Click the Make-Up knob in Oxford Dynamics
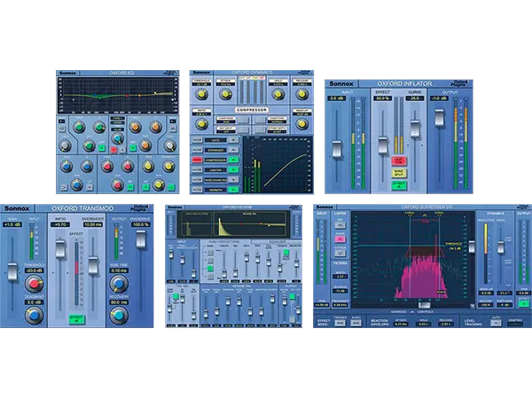The width and height of the screenshot is (532, 399). click(301, 124)
